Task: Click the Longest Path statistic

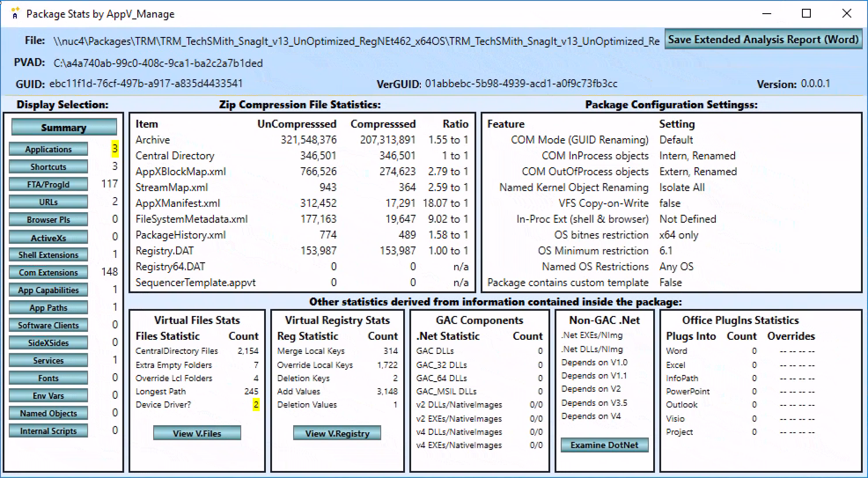Action: pyautogui.click(x=197, y=391)
